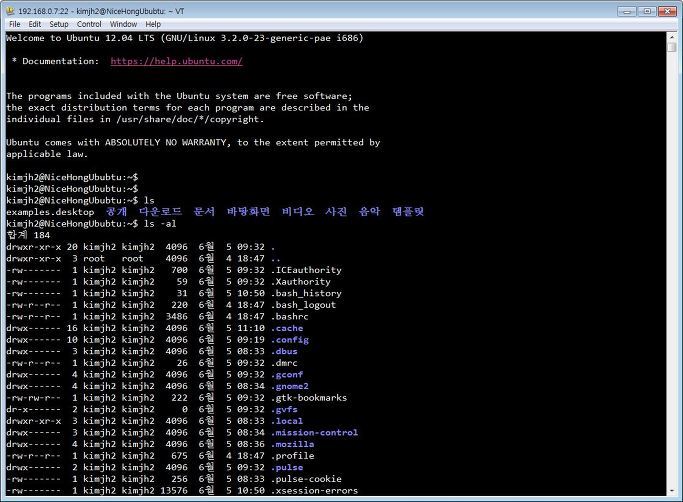Click the scrollbar up arrow
The image size is (683, 502).
click(x=671, y=37)
